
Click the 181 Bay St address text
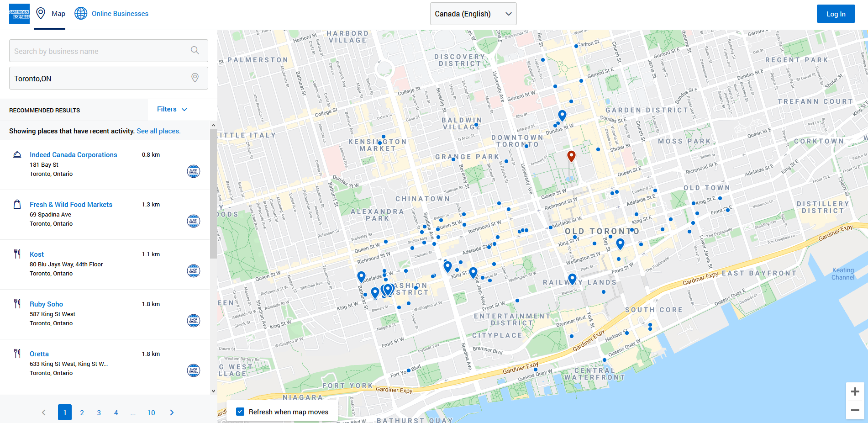(x=44, y=165)
